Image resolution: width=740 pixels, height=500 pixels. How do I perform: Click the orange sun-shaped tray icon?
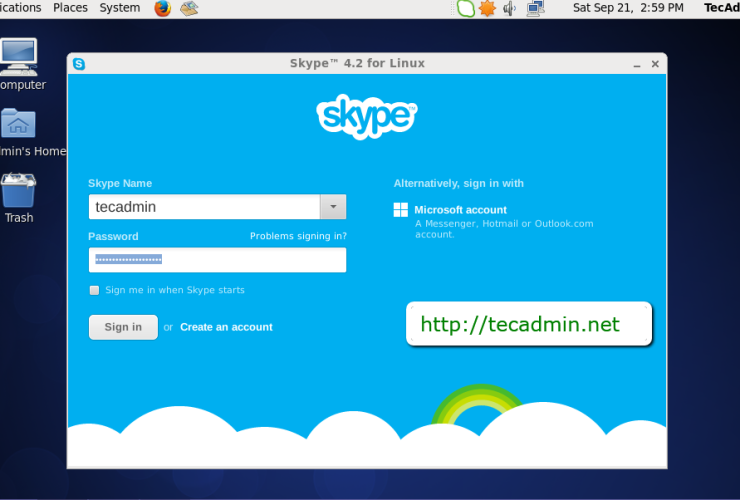click(487, 8)
